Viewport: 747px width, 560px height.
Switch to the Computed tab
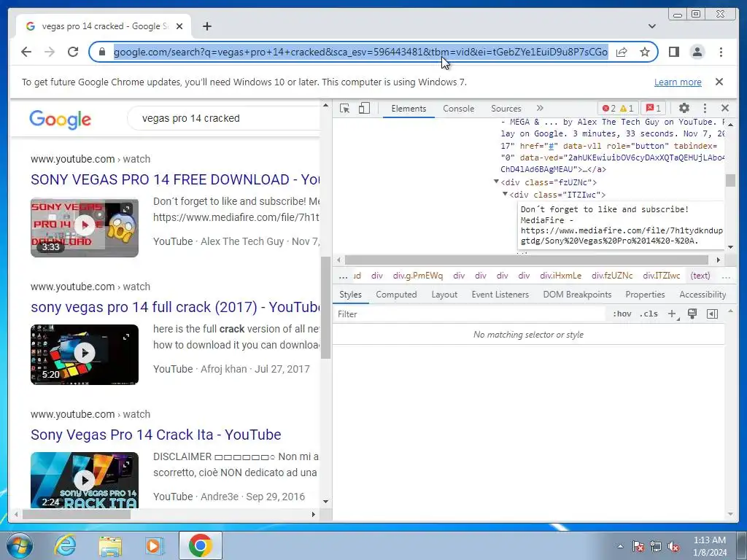[x=396, y=295]
